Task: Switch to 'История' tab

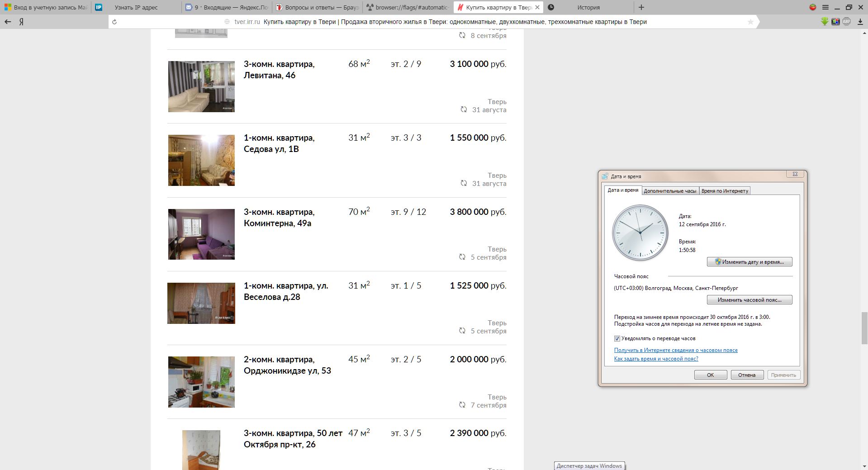Action: coord(588,7)
